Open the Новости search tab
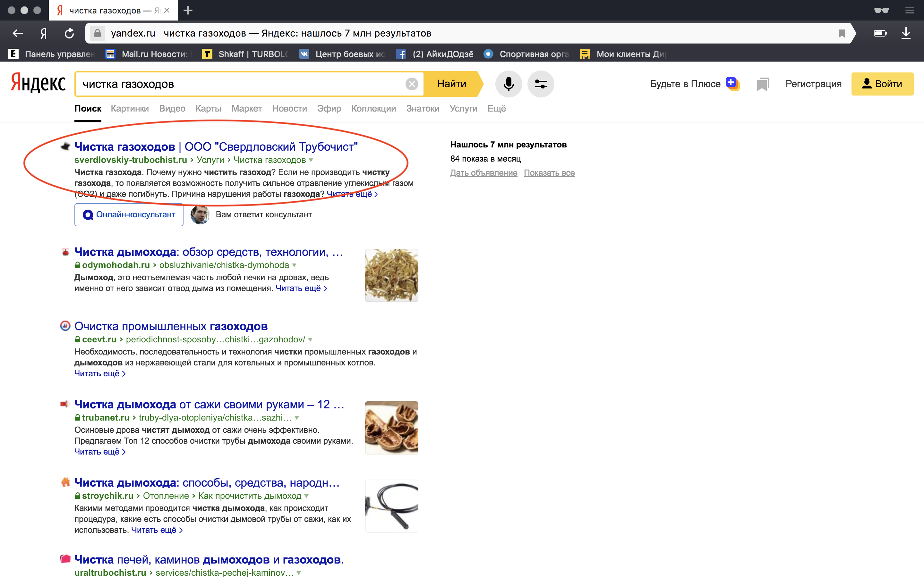The height and width of the screenshot is (577, 924). 289,109
